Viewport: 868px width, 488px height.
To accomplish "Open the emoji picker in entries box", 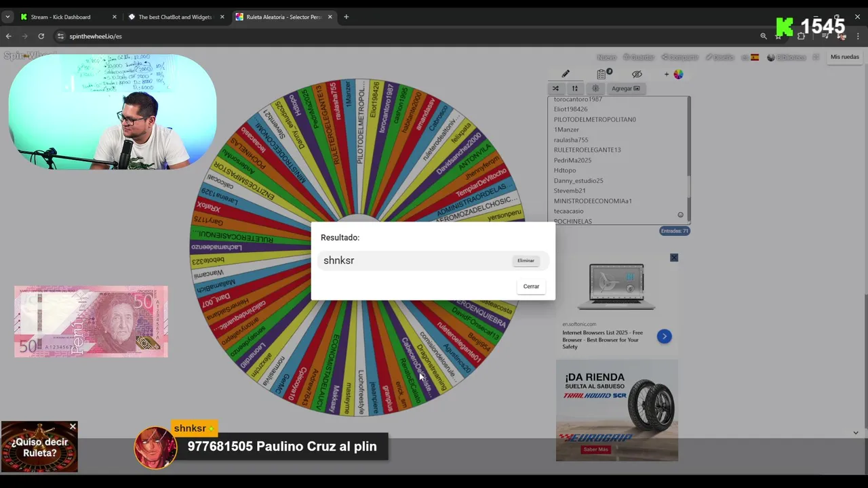I will [x=680, y=215].
